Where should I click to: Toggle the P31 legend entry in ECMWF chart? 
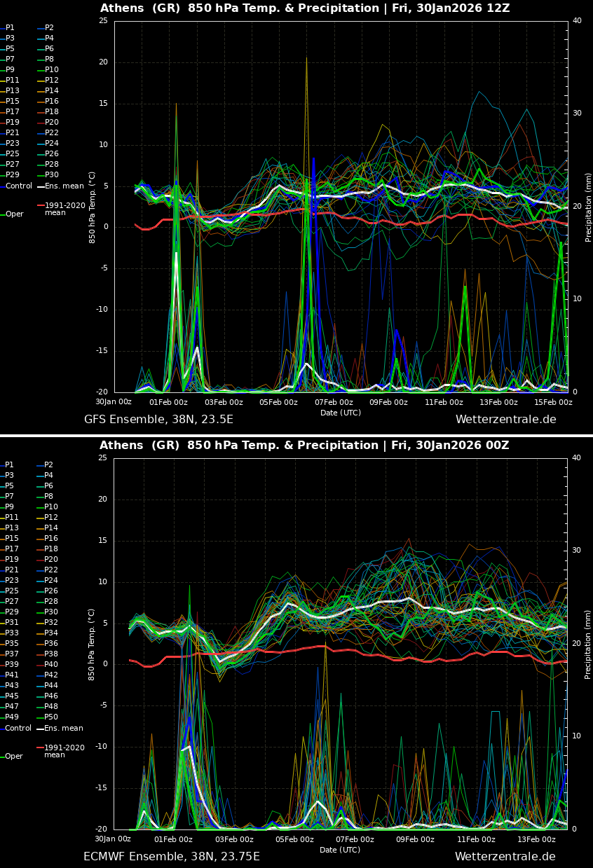(x=12, y=623)
